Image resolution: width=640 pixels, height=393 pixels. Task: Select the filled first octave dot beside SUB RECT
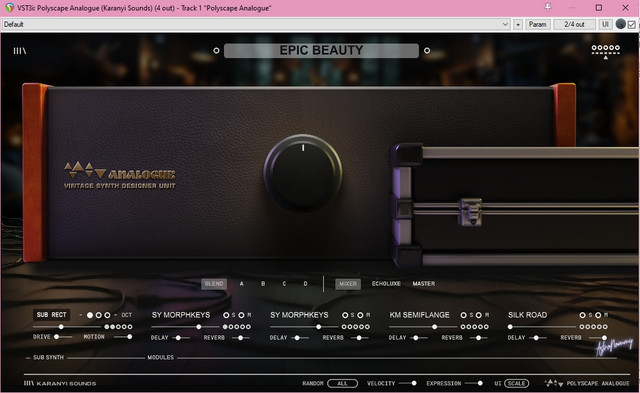[x=90, y=315]
